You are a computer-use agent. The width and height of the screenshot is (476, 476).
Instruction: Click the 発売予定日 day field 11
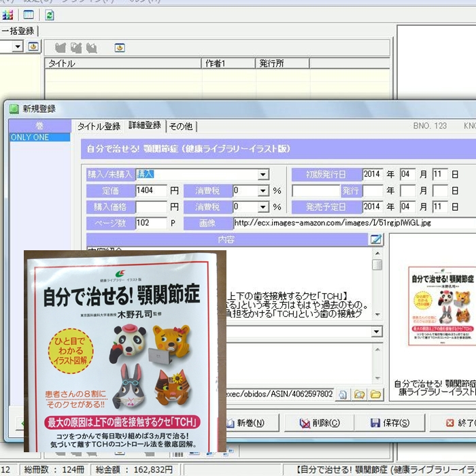pos(440,207)
